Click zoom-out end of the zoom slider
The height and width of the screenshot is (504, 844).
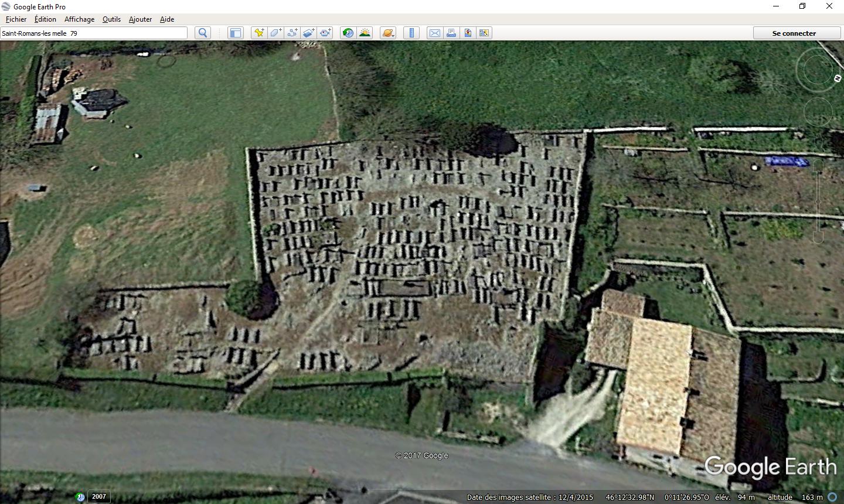(818, 237)
